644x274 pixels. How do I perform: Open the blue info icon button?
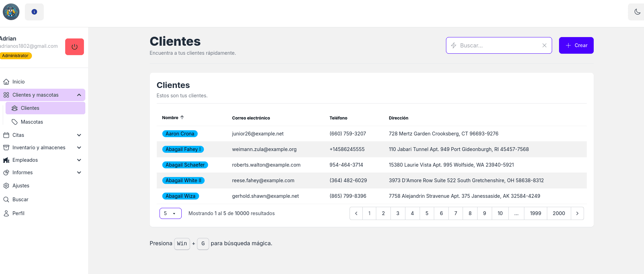pyautogui.click(x=34, y=12)
